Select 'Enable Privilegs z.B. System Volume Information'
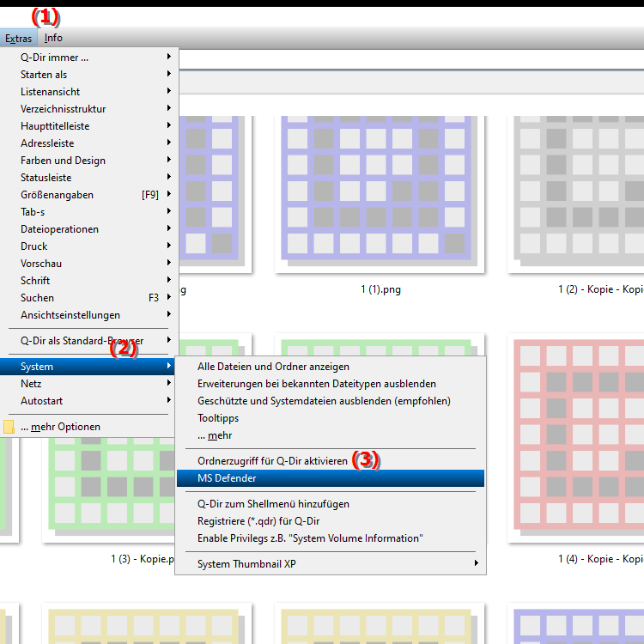The width and height of the screenshot is (644, 644). pos(331,538)
